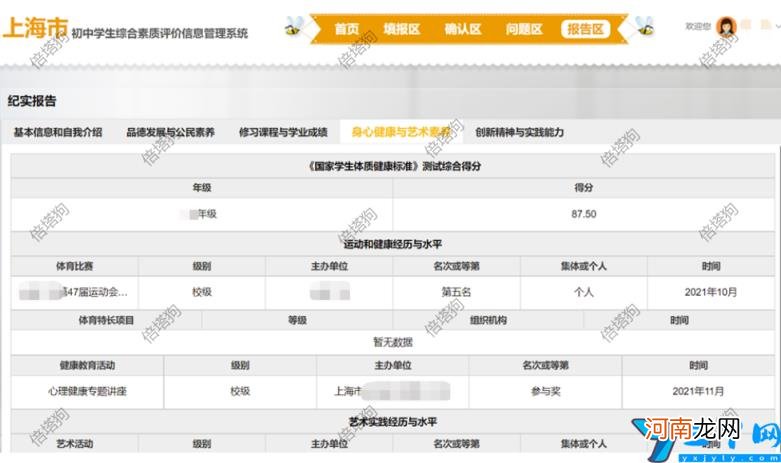Click the 年级 column header

(202, 188)
